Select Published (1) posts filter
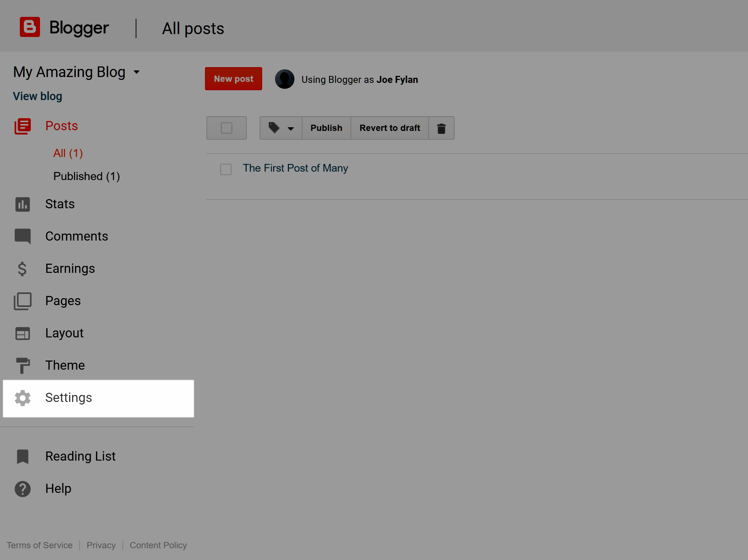This screenshot has height=560, width=748. [x=87, y=176]
